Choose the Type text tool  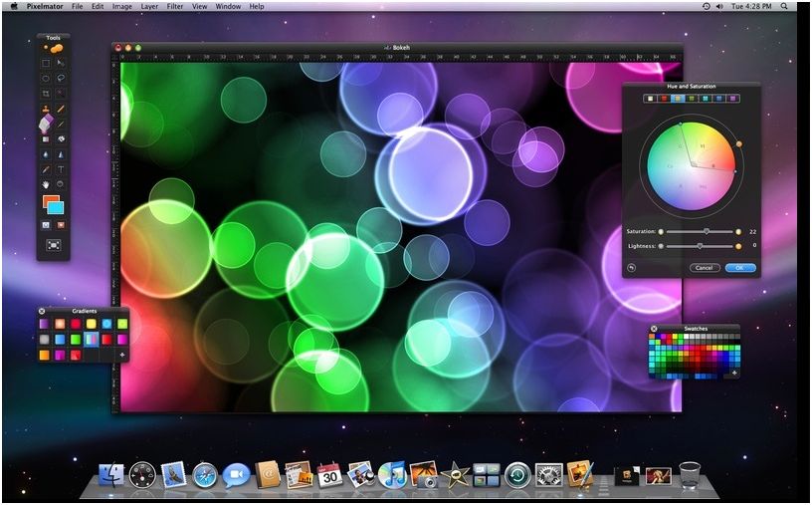click(x=61, y=169)
